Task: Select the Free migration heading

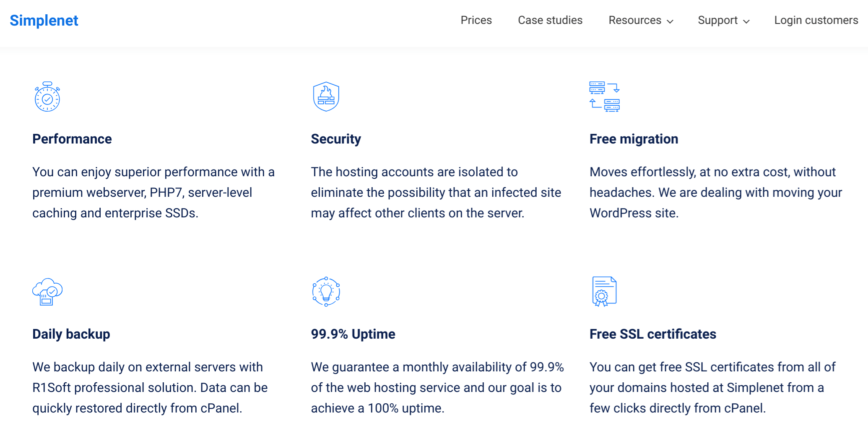Action: [634, 139]
